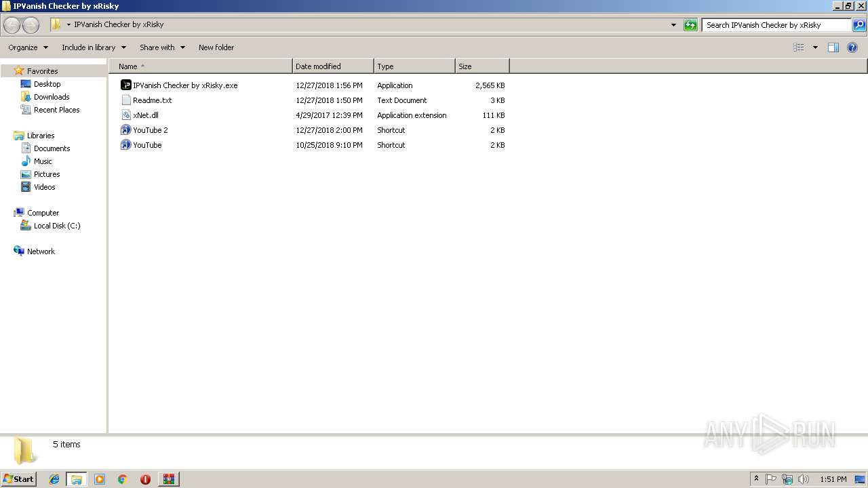Open the Start menu
Screen dimensions: 868x488
pos(18,479)
